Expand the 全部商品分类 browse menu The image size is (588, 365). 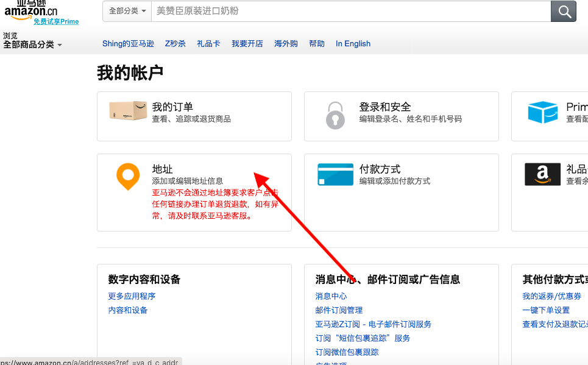[x=32, y=44]
